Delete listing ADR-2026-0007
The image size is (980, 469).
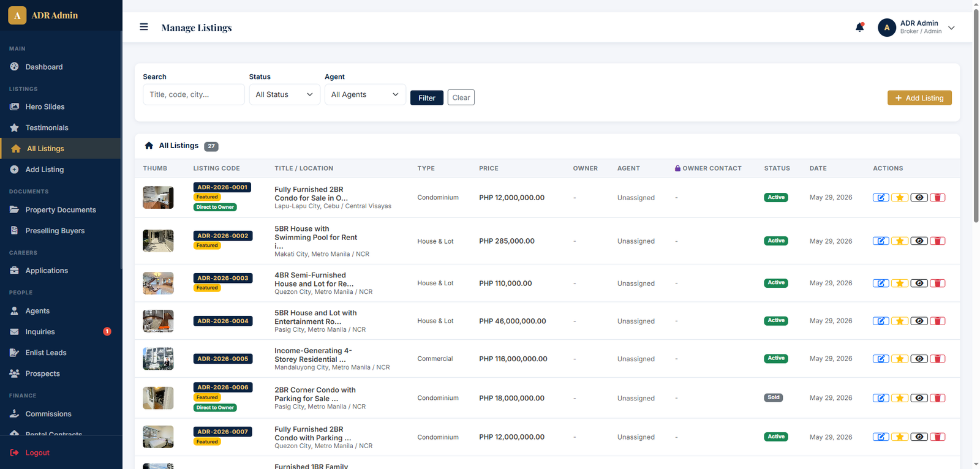click(938, 437)
